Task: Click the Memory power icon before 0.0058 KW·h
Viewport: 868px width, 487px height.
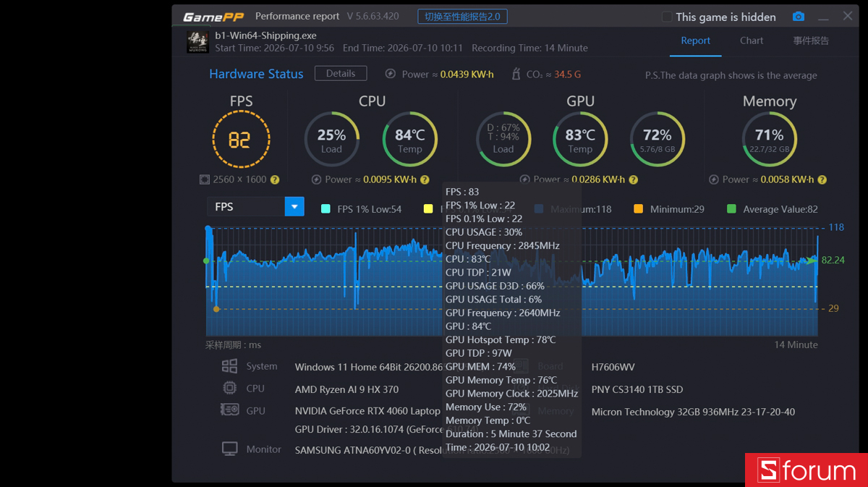Action: click(715, 179)
